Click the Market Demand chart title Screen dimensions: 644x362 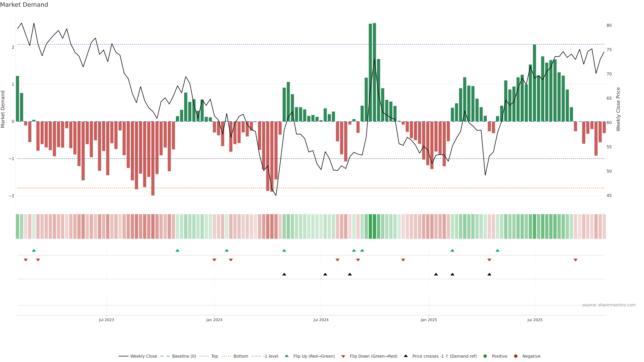[24, 5]
